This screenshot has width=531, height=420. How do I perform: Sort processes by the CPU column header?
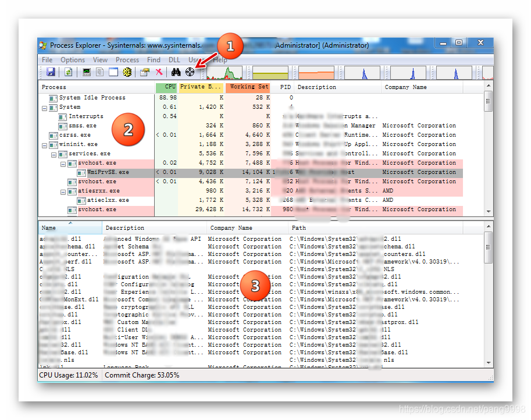(166, 87)
